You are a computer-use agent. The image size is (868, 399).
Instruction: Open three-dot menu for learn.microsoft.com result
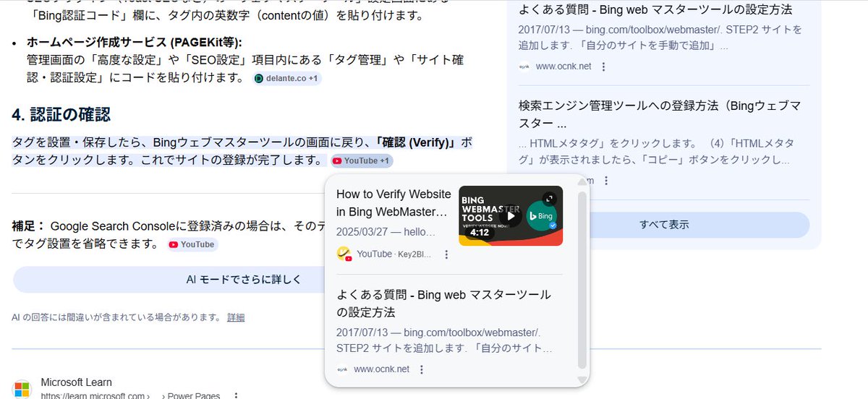(236, 395)
